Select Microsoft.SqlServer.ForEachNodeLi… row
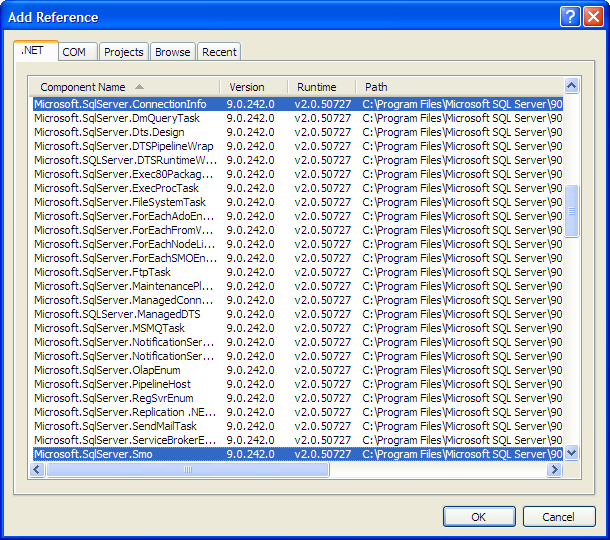610x540 pixels. [298, 244]
